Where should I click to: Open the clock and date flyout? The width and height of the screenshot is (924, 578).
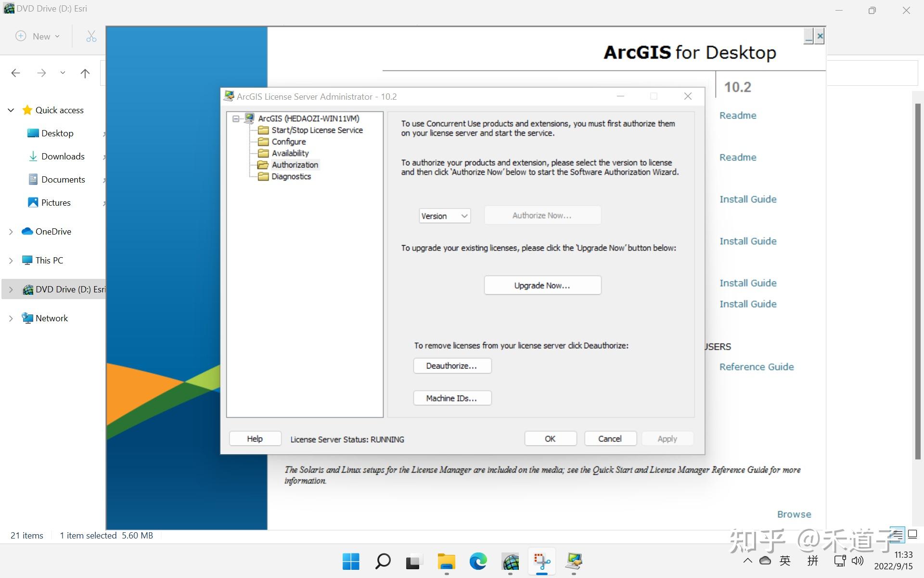click(893, 561)
